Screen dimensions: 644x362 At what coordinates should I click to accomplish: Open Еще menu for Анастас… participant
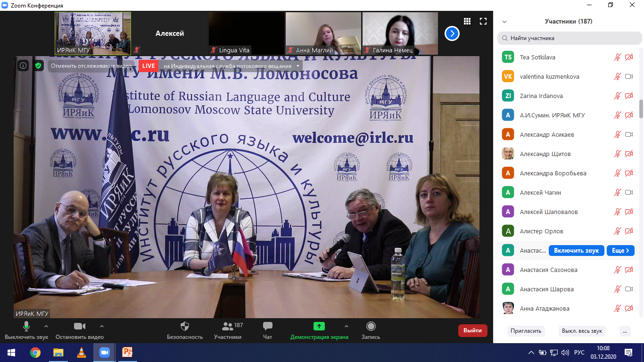point(620,251)
